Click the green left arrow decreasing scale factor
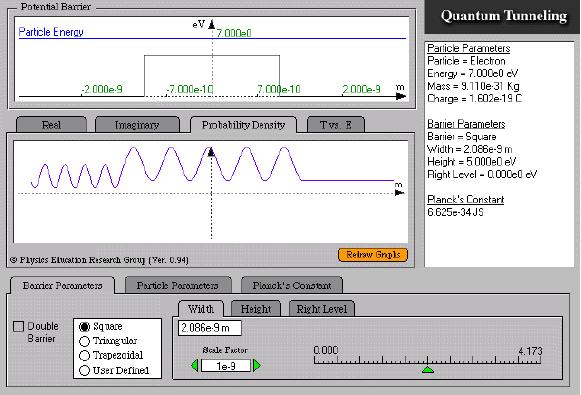 [x=195, y=366]
